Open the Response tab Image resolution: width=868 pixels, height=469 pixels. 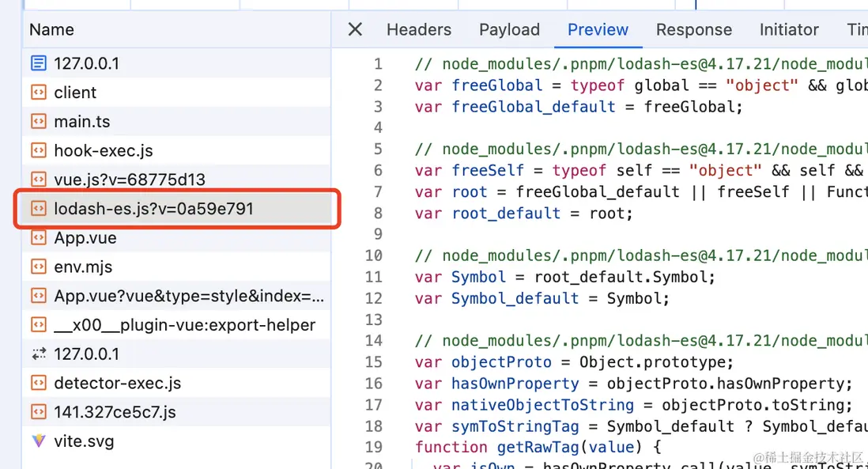coord(693,29)
